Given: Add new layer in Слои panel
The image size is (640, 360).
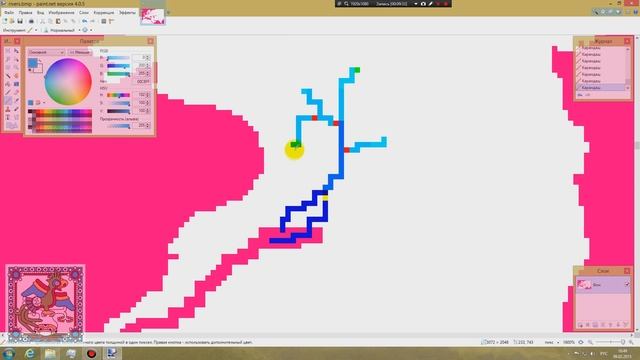Looking at the screenshot, I should click(x=580, y=325).
